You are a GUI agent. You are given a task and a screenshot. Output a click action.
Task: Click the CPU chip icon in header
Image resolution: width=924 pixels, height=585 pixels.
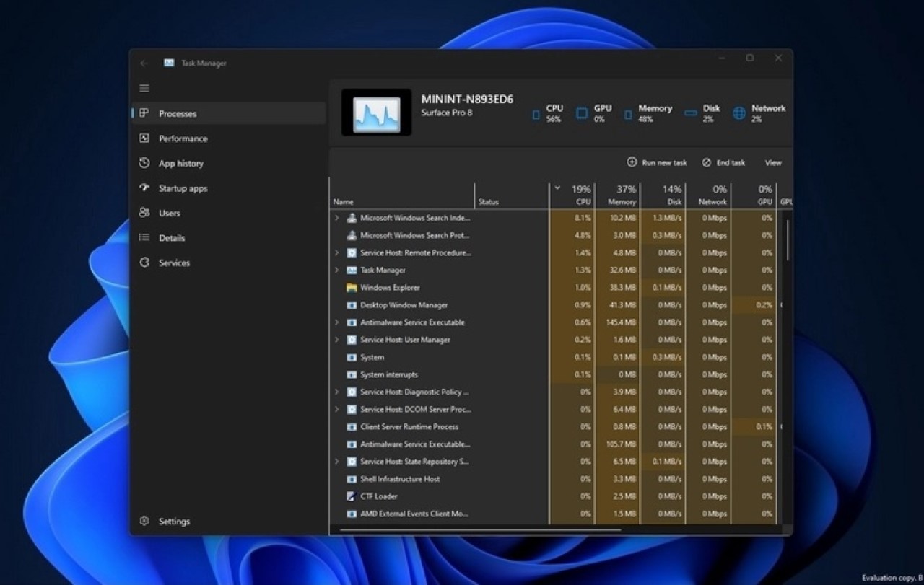click(x=536, y=114)
